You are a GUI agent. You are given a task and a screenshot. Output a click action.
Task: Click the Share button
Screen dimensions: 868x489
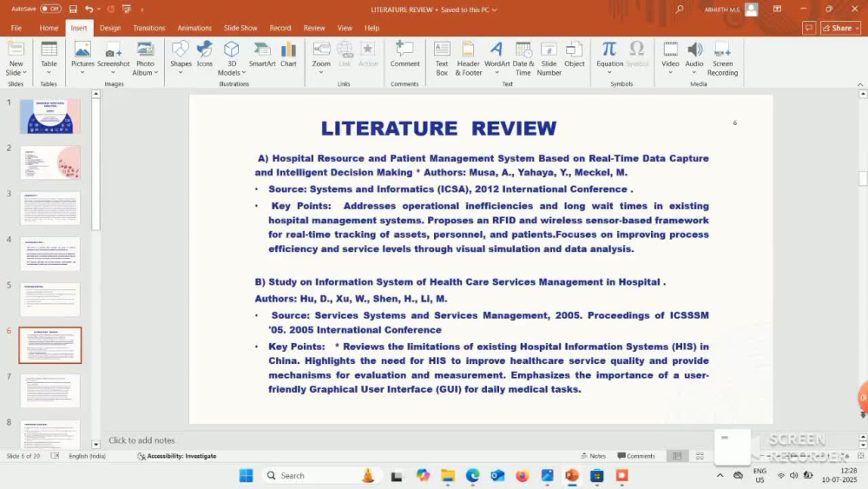click(x=837, y=29)
